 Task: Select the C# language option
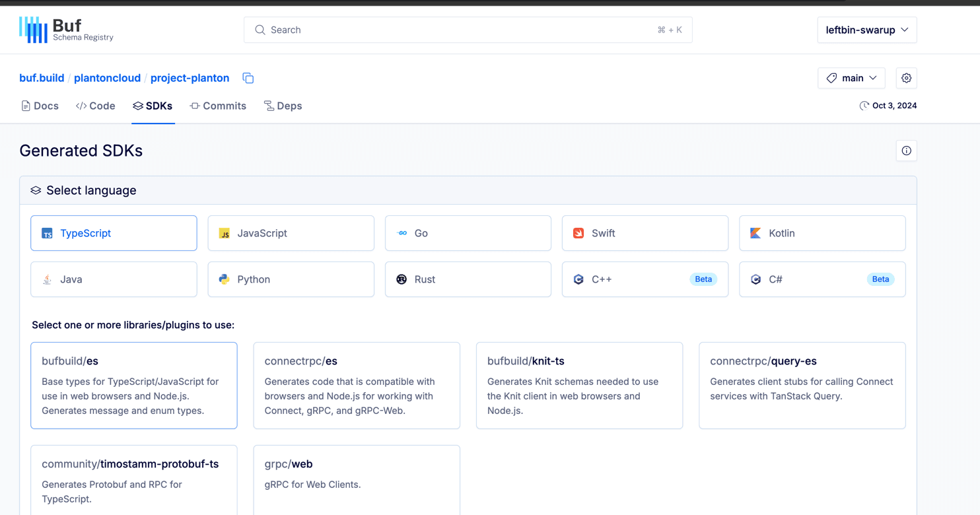(x=822, y=279)
